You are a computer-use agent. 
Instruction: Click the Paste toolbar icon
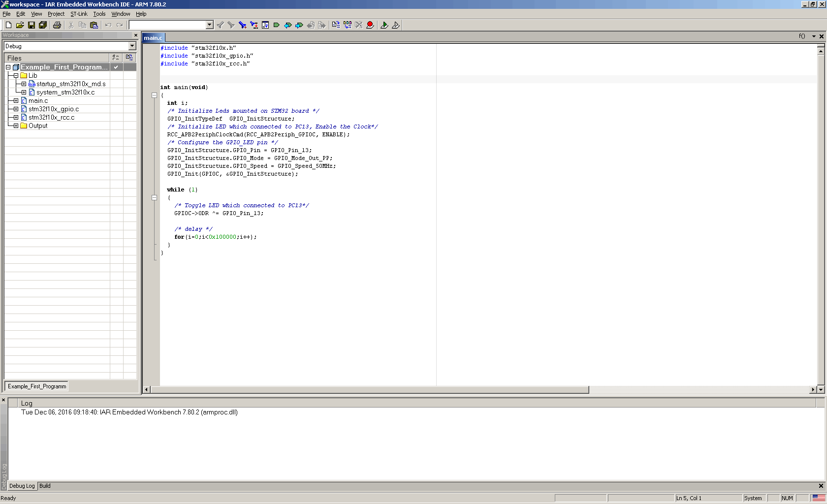click(x=94, y=25)
